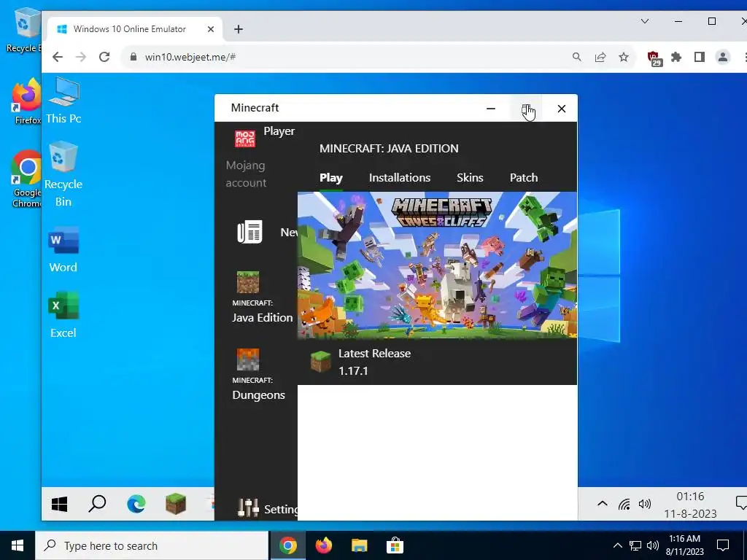Open Chrome tab search chevron
This screenshot has width=747, height=560.
coord(645,21)
